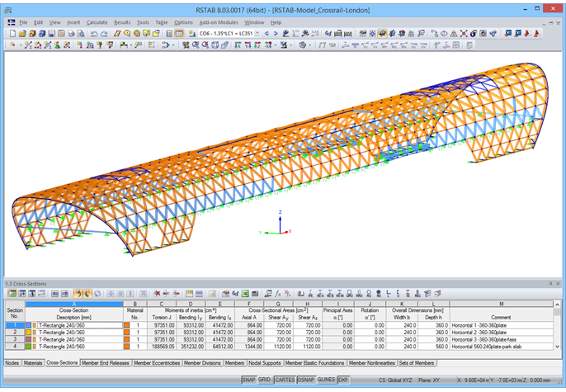Switch to the Materials tab
This screenshot has height=392, width=566.
33,363
